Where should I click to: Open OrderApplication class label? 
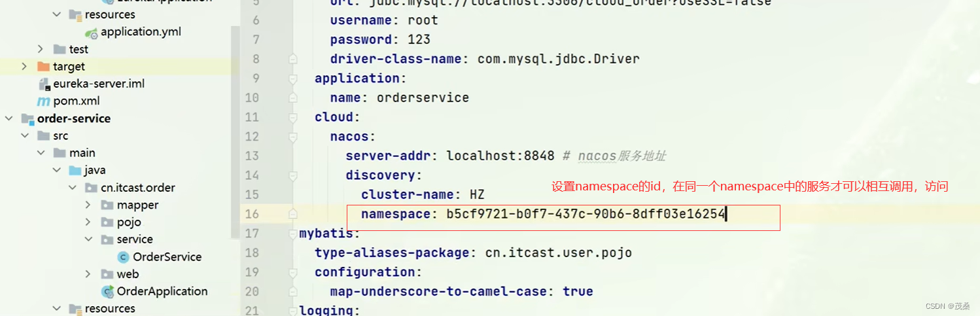pyautogui.click(x=162, y=291)
